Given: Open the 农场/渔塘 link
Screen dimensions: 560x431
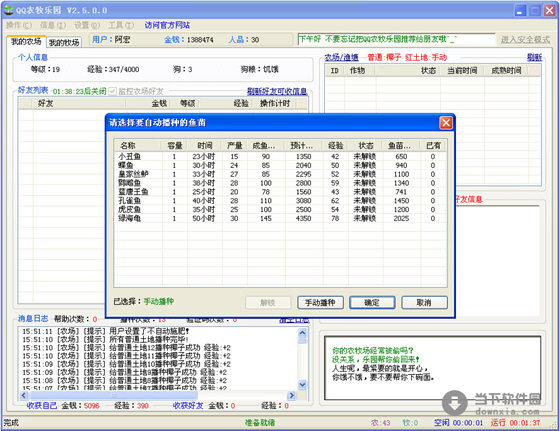Looking at the screenshot, I should [341, 57].
